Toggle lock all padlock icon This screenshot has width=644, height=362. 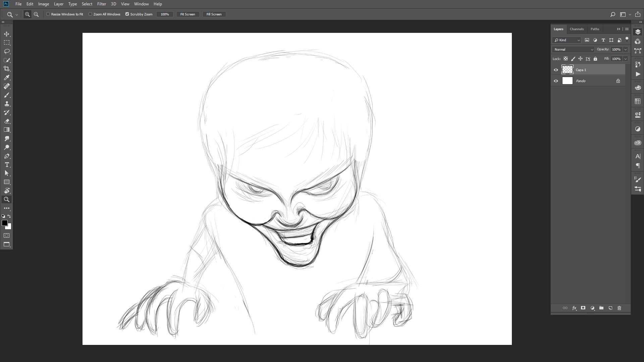(595, 59)
